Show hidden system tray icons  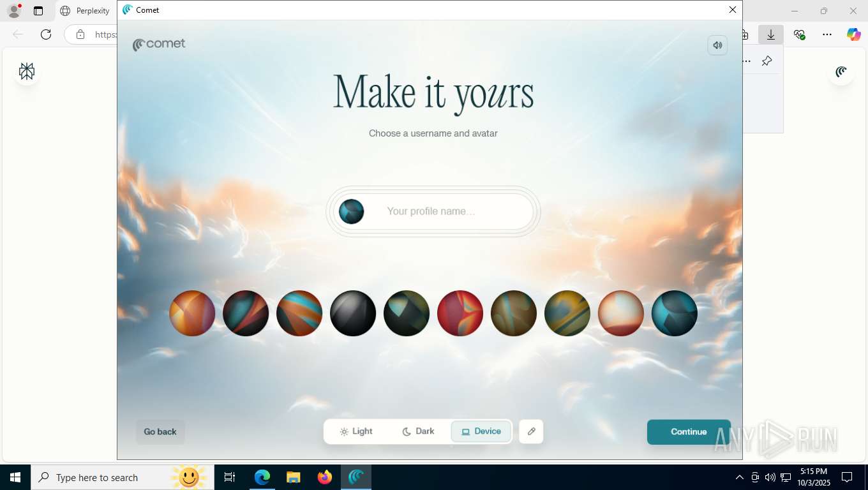(740, 477)
